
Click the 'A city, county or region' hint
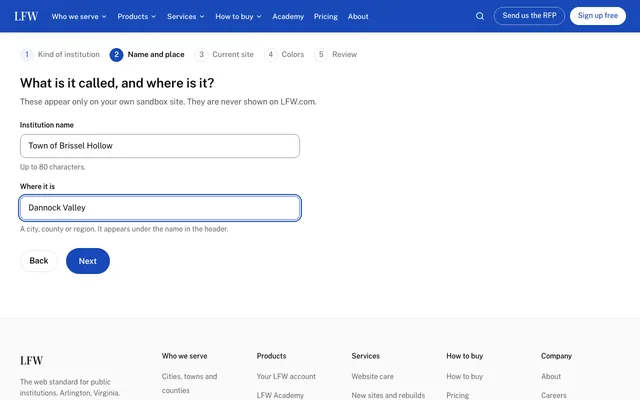pyautogui.click(x=124, y=229)
